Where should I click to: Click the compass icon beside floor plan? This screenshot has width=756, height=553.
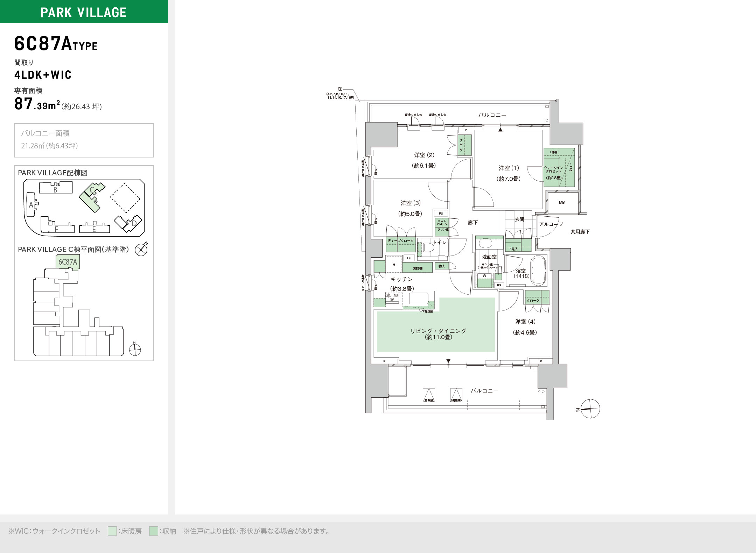(x=590, y=408)
